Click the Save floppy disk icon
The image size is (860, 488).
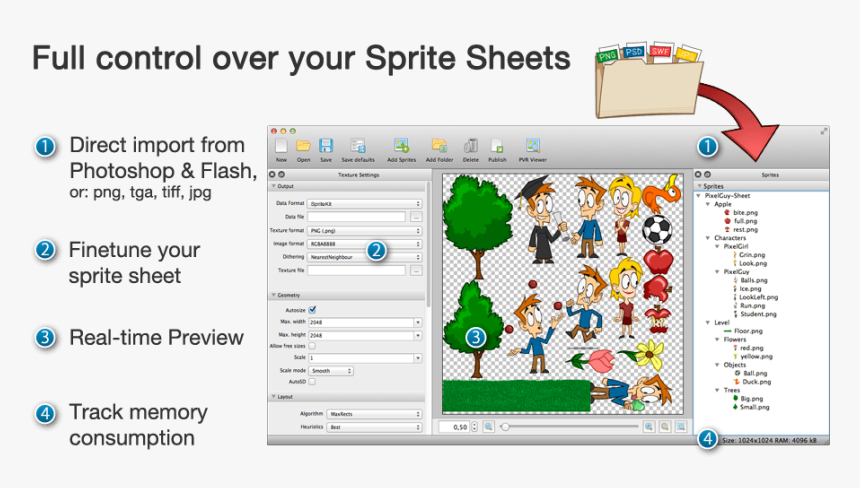pos(326,145)
